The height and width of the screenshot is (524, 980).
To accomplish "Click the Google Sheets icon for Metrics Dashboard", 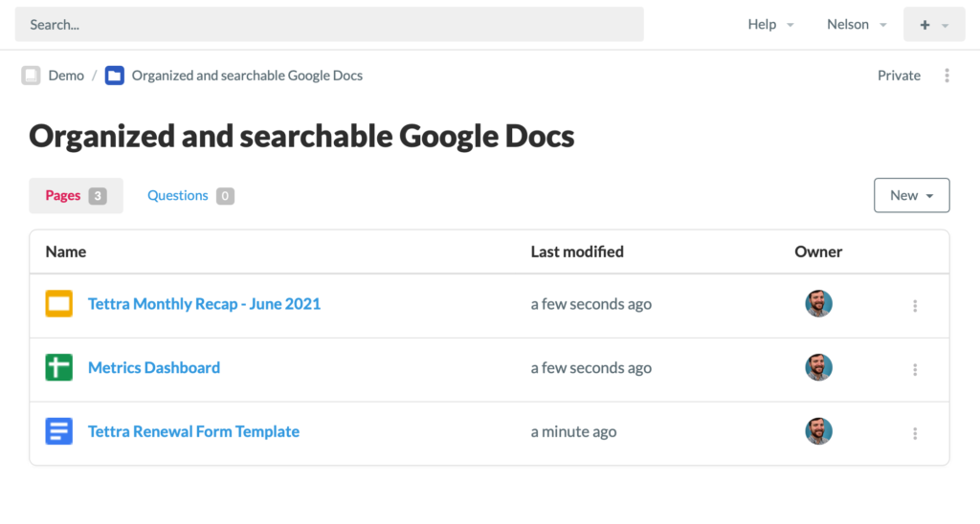I will pyautogui.click(x=59, y=368).
